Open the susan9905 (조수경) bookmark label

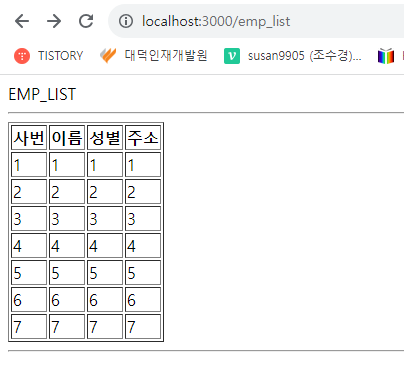click(x=305, y=56)
